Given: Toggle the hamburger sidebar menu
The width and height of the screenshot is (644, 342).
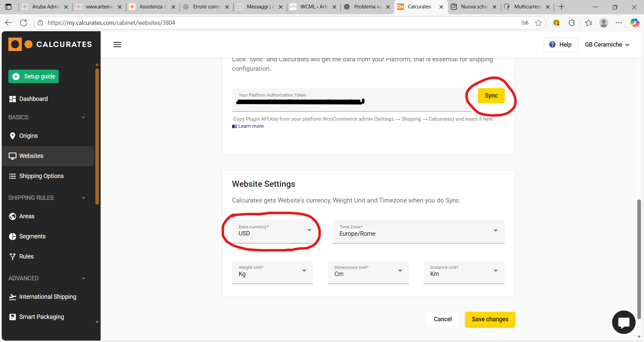Looking at the screenshot, I should pos(117,45).
